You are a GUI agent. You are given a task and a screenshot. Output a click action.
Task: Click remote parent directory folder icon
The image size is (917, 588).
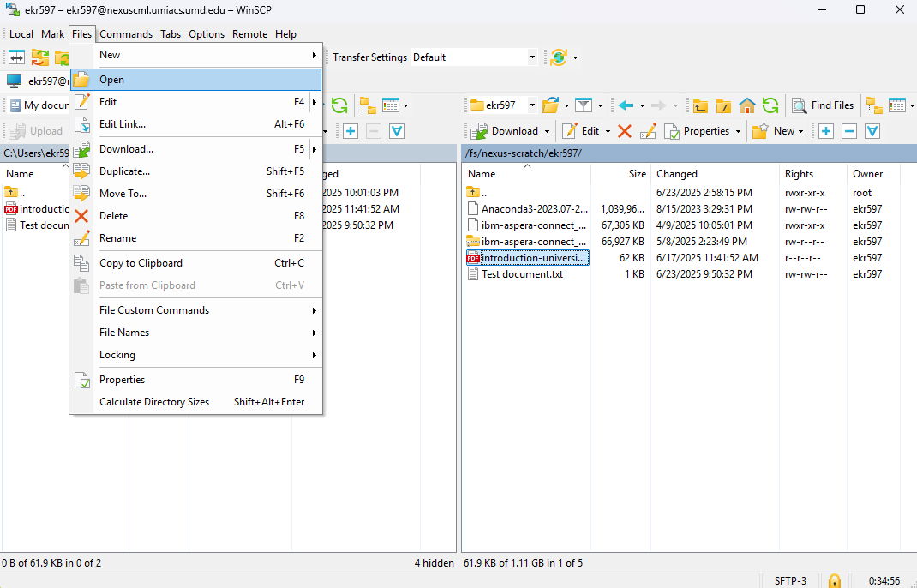[x=700, y=105]
